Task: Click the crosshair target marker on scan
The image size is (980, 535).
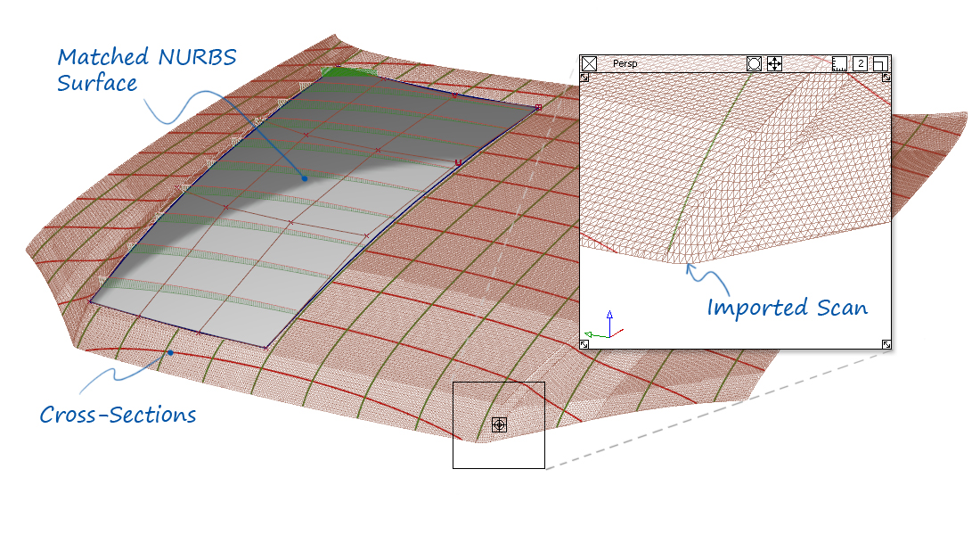Action: [499, 424]
